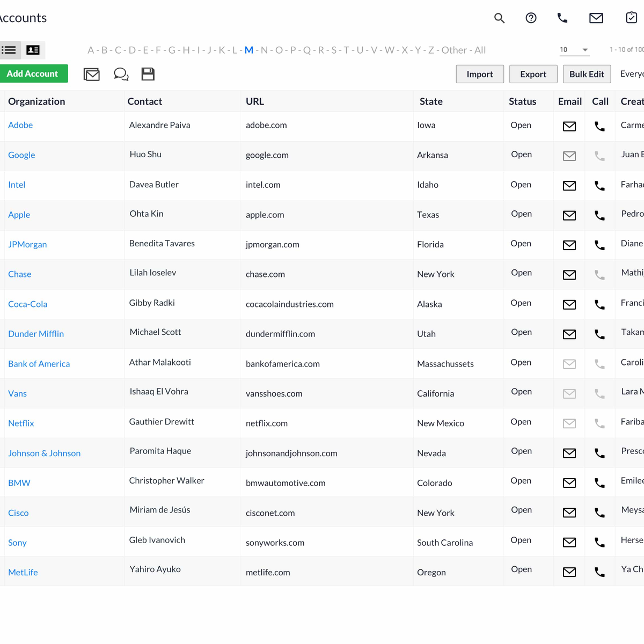Screen dimensions: 644x644
Task: Open the mail icon in top header
Action: click(x=596, y=18)
